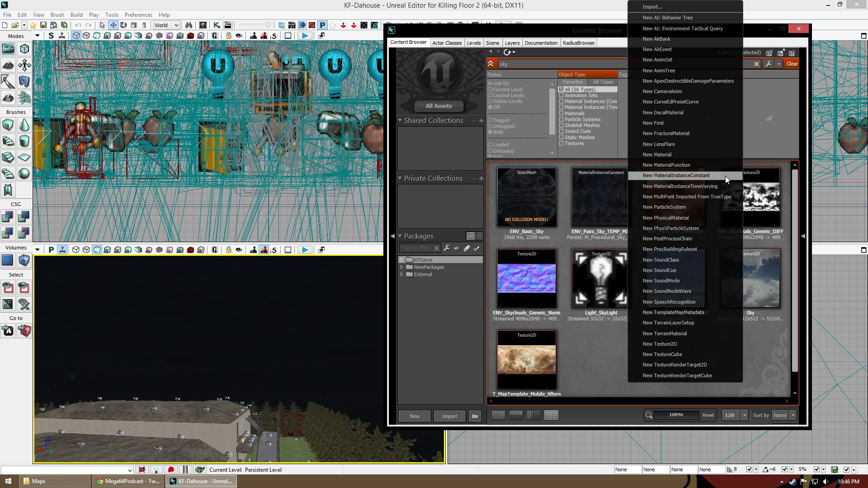This screenshot has height=488, width=868.
Task: Click the binoculars search icon in toolbar
Action: tap(189, 25)
